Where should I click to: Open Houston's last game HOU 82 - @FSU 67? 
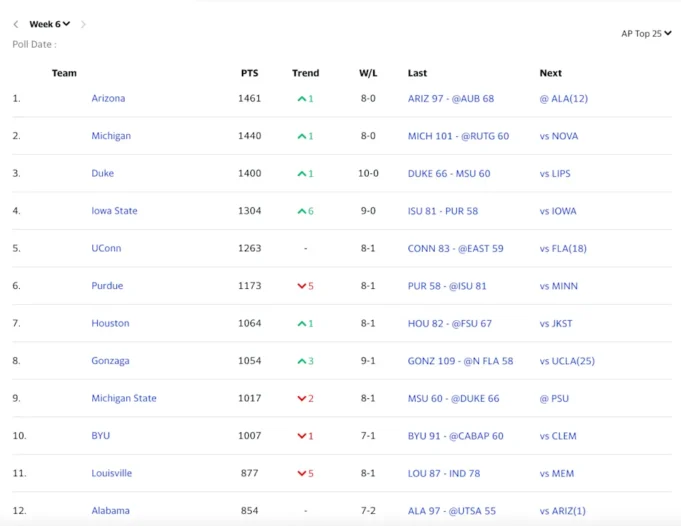[x=450, y=323]
